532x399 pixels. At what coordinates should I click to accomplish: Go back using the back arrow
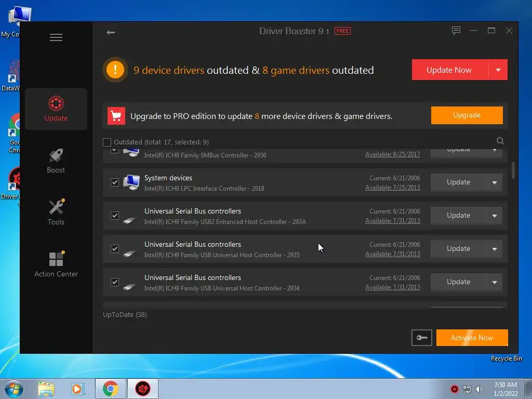point(111,32)
